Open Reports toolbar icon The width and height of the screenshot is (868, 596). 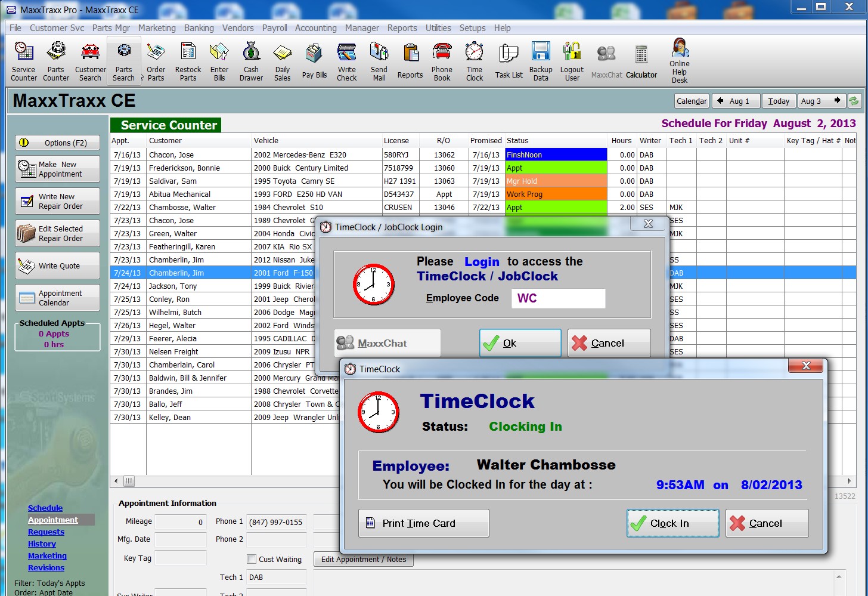click(x=410, y=60)
